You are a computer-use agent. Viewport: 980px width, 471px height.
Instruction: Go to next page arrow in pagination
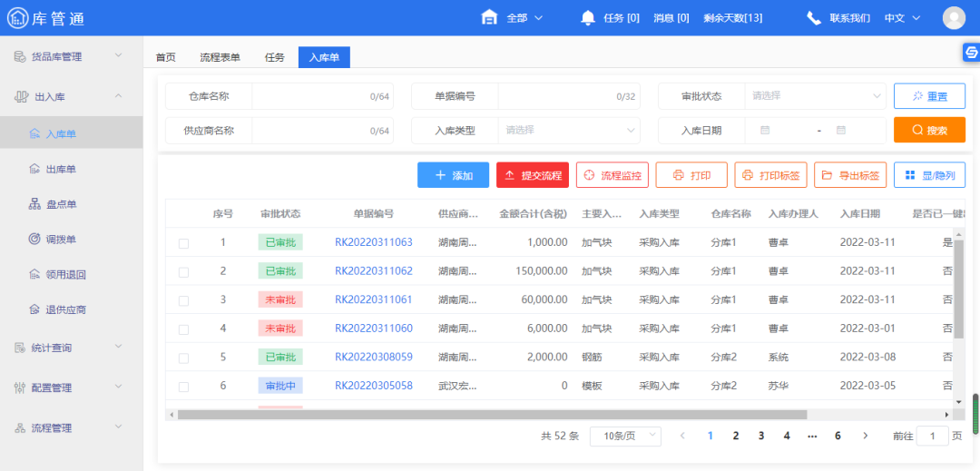866,436
